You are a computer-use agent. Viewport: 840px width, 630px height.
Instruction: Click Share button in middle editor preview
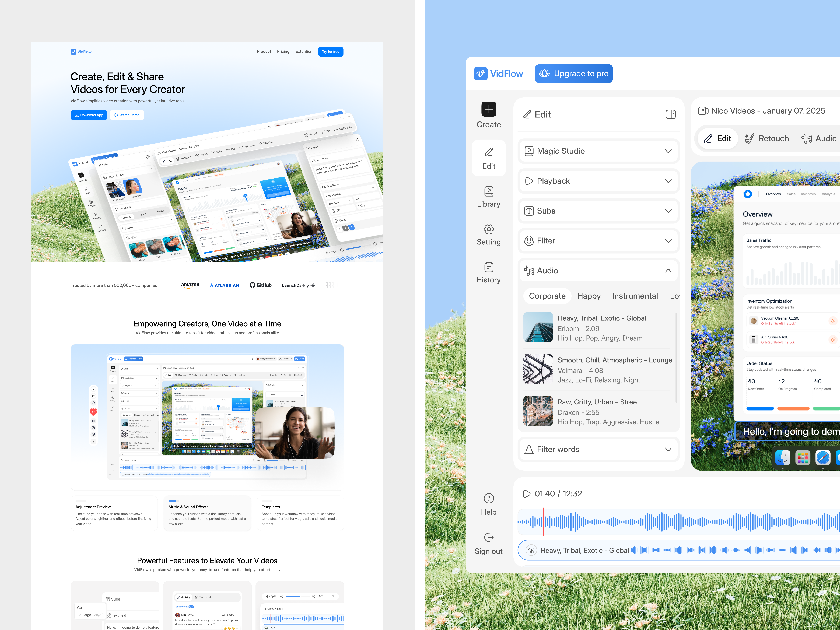coord(300,359)
